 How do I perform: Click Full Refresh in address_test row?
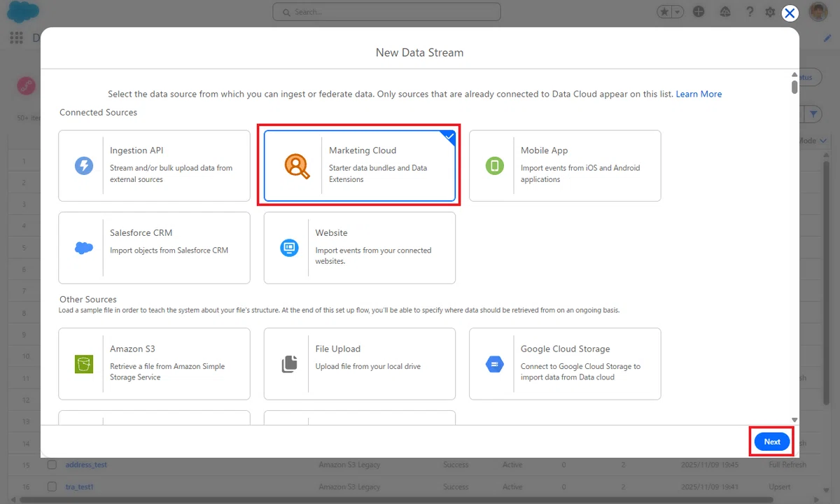pyautogui.click(x=787, y=465)
